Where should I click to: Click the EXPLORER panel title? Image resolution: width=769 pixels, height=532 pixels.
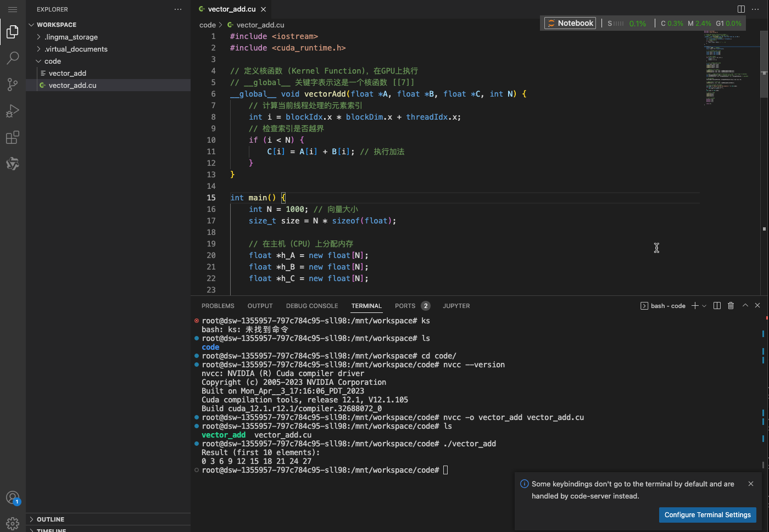pos(52,9)
